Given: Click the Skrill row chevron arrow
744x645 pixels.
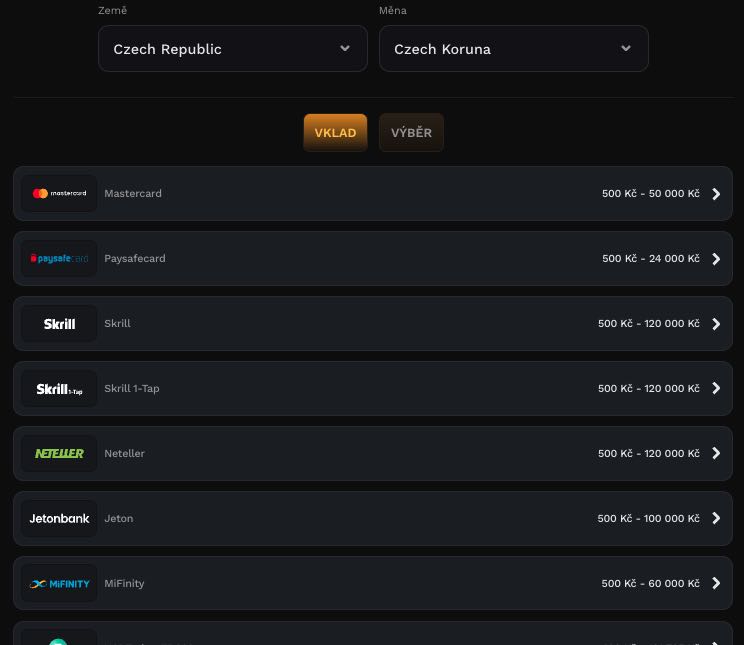Looking at the screenshot, I should pyautogui.click(x=716, y=324).
